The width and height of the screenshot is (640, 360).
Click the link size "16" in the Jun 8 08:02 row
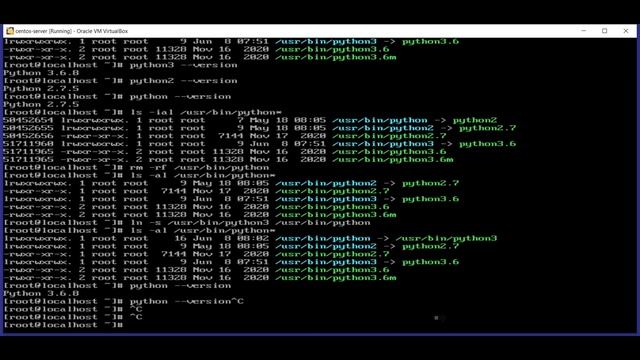(x=180, y=238)
